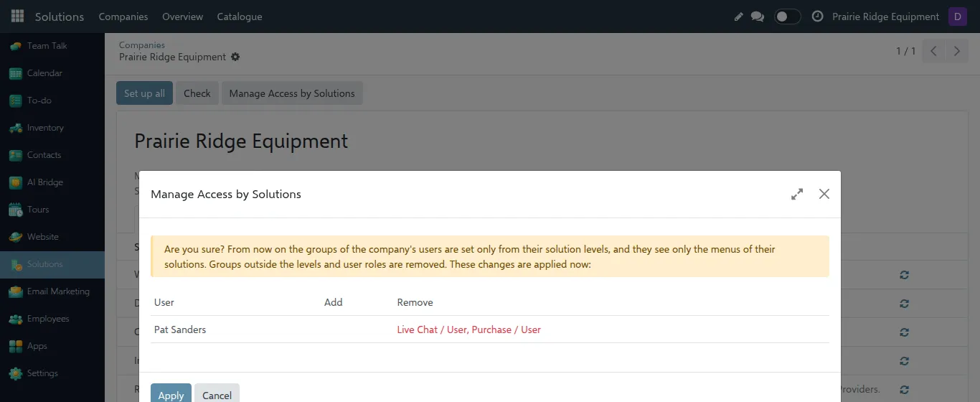
Task: Open the Overview menu
Action: (182, 17)
